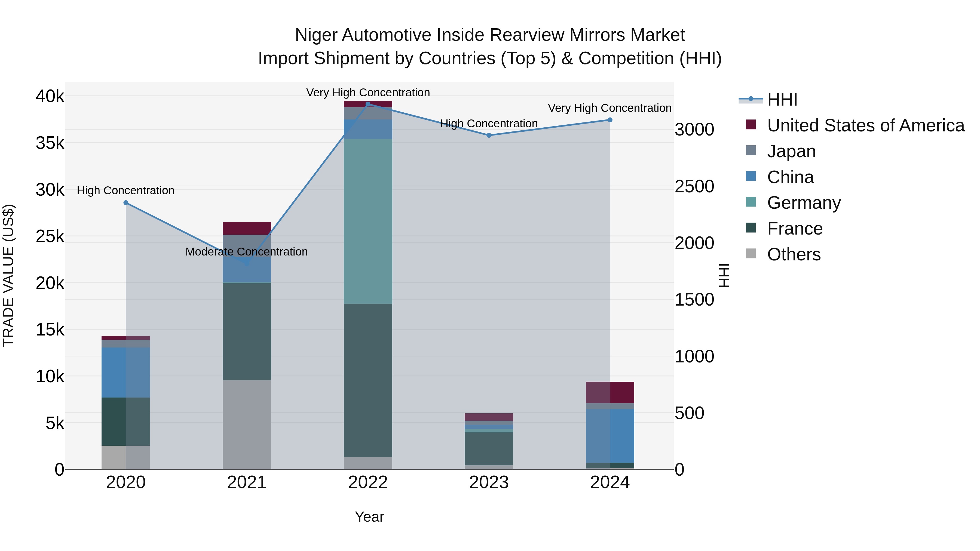
Task: Click the 3000 right axis tick
Action: [695, 130]
